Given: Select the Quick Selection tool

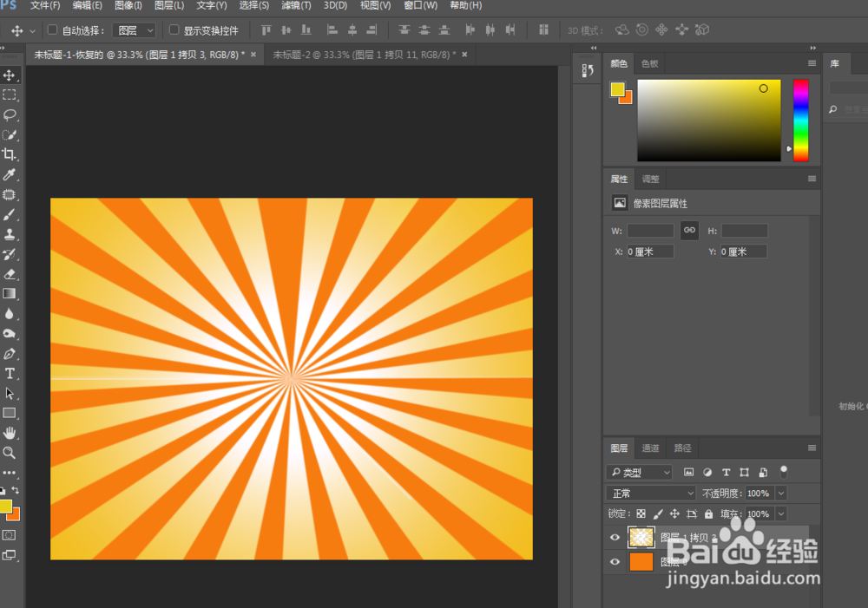Looking at the screenshot, I should [10, 134].
